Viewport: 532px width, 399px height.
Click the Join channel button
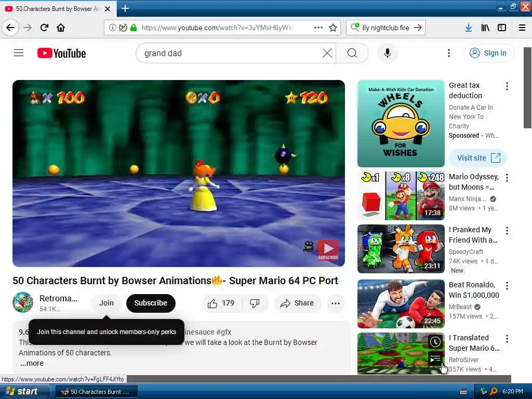click(x=106, y=303)
